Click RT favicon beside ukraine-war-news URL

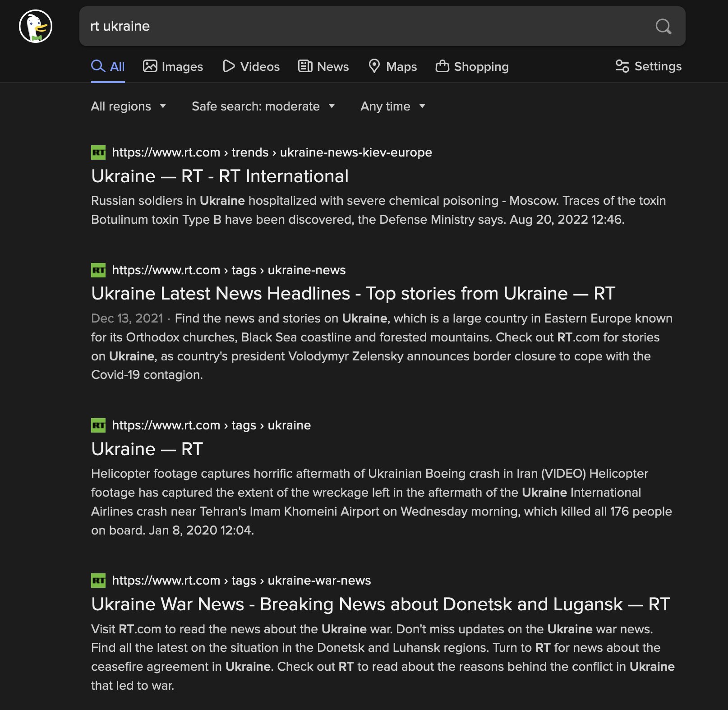(98, 581)
